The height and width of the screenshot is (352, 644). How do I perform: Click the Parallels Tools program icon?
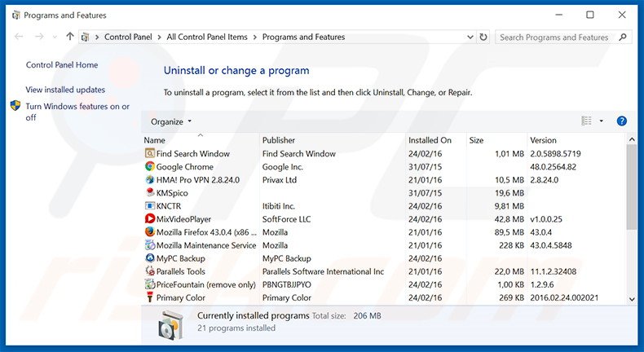pyautogui.click(x=150, y=271)
